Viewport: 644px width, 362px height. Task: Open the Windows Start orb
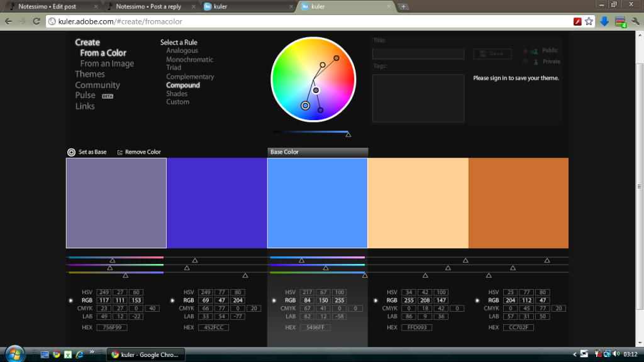(x=15, y=354)
